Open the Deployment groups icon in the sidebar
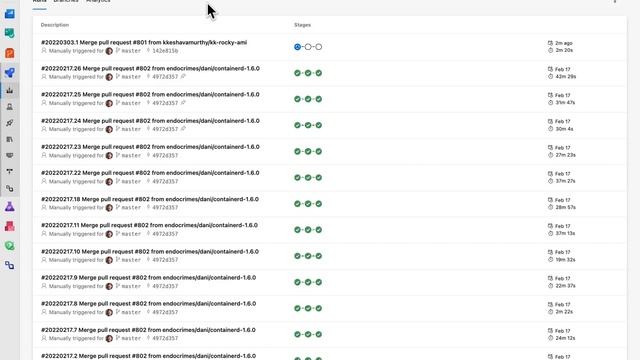 (9, 171)
